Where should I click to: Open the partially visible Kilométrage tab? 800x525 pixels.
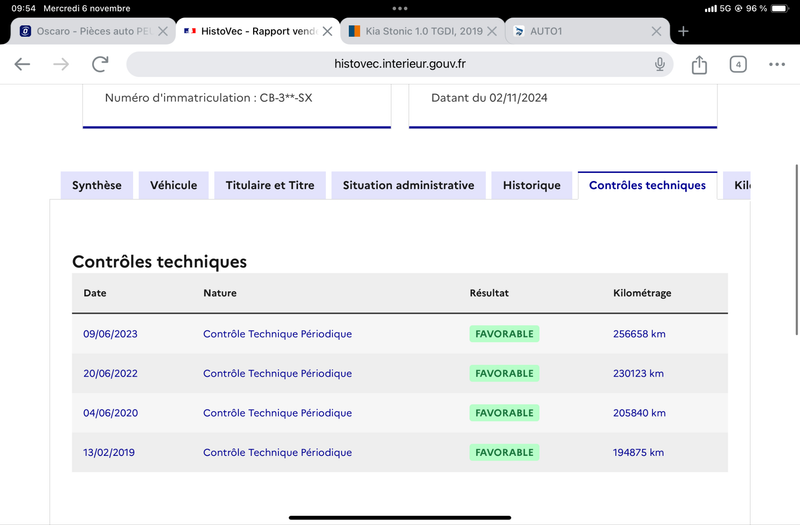(737, 185)
